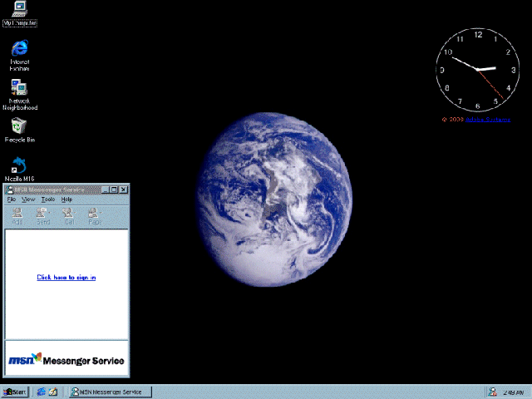Click the © 2000 copyright text
This screenshot has height=399, width=532.
click(x=452, y=120)
